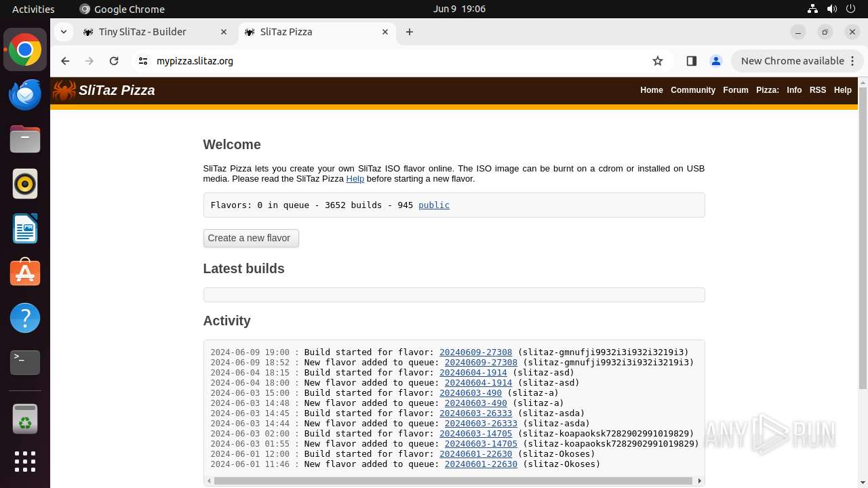Open Help link in welcome text
The width and height of the screenshot is (868, 488).
tap(355, 179)
